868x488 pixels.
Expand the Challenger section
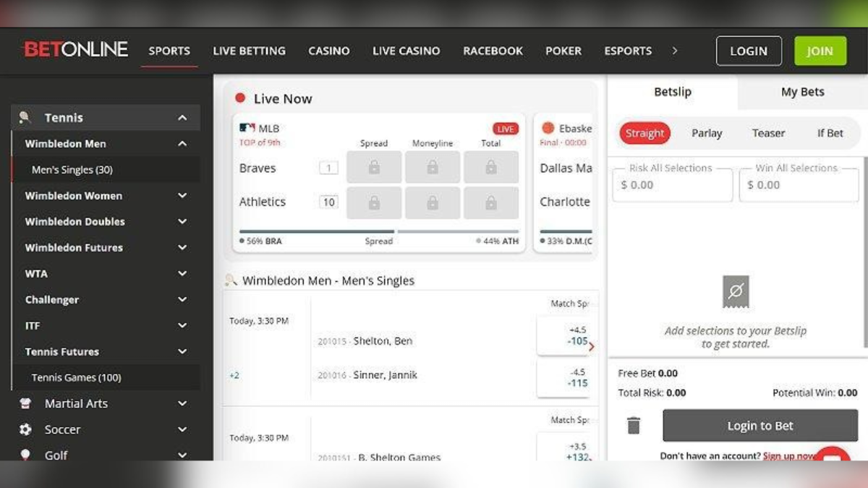tap(182, 300)
